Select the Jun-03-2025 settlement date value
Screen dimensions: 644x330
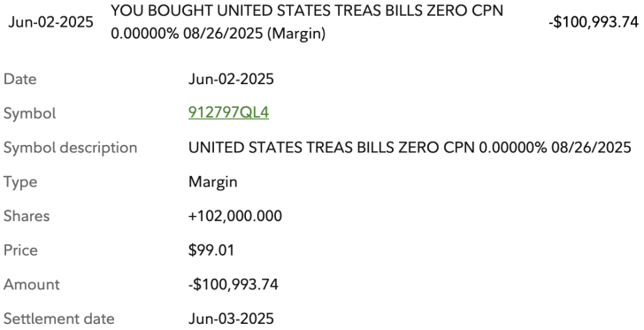pyautogui.click(x=231, y=318)
